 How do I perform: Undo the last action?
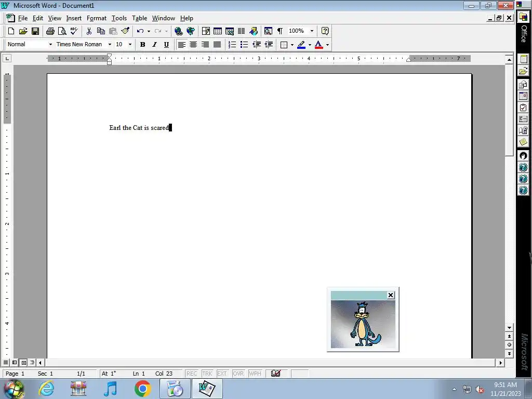(x=140, y=31)
